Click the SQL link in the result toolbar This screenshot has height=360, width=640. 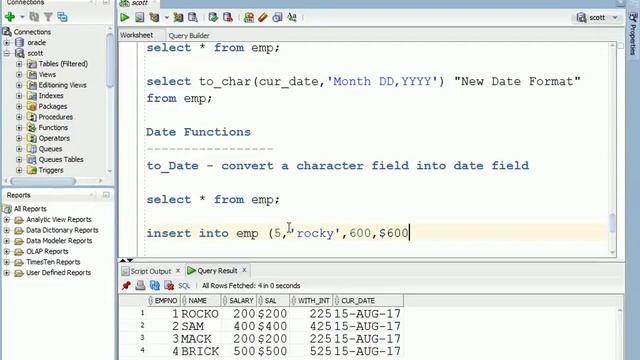coord(184,286)
